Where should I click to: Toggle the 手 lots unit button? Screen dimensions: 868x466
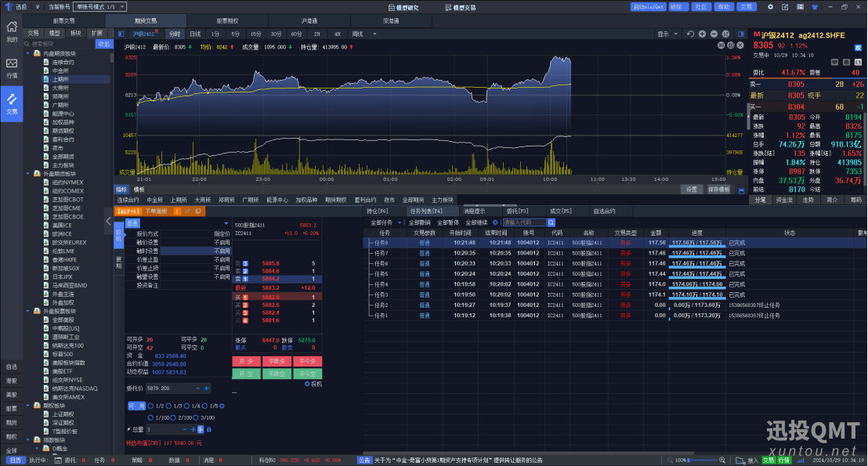201,429
